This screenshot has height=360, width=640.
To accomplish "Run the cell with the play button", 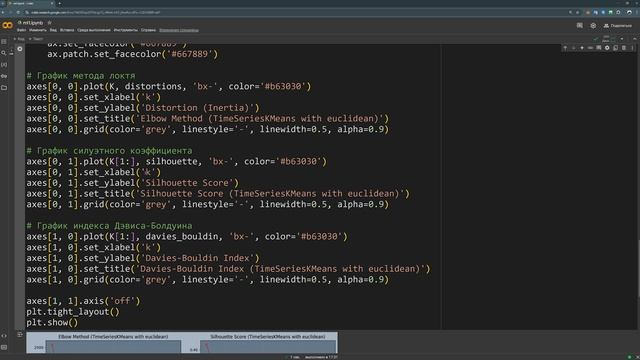I will coord(20,49).
